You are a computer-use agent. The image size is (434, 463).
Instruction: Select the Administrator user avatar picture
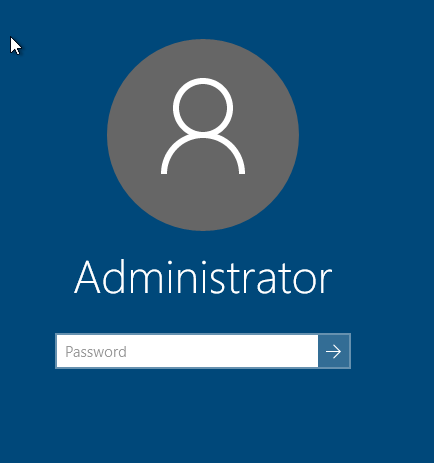[x=203, y=135]
